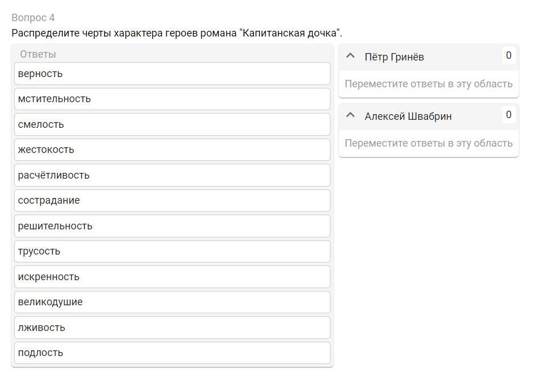Click the искренность answer option
The image size is (553, 392).
(172, 277)
